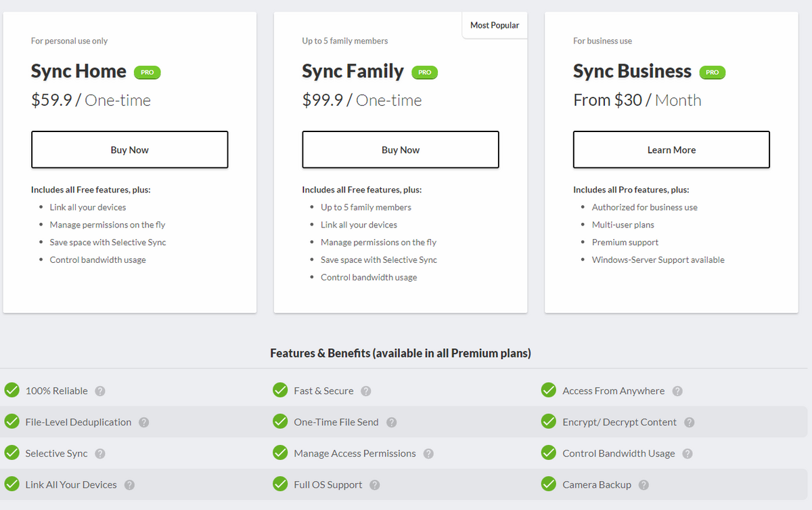The width and height of the screenshot is (812, 510).
Task: Show info for Camera Backup feature
Action: point(644,485)
